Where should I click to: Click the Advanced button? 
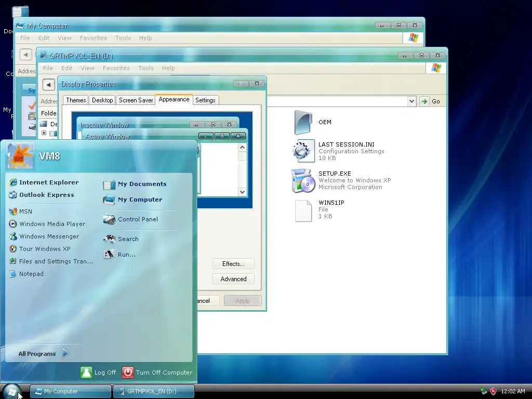(233, 279)
